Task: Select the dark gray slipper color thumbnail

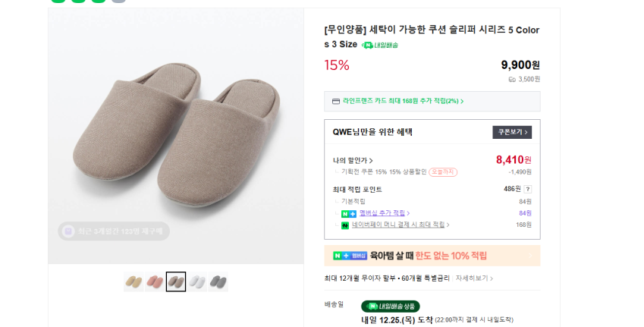Action: click(218, 282)
